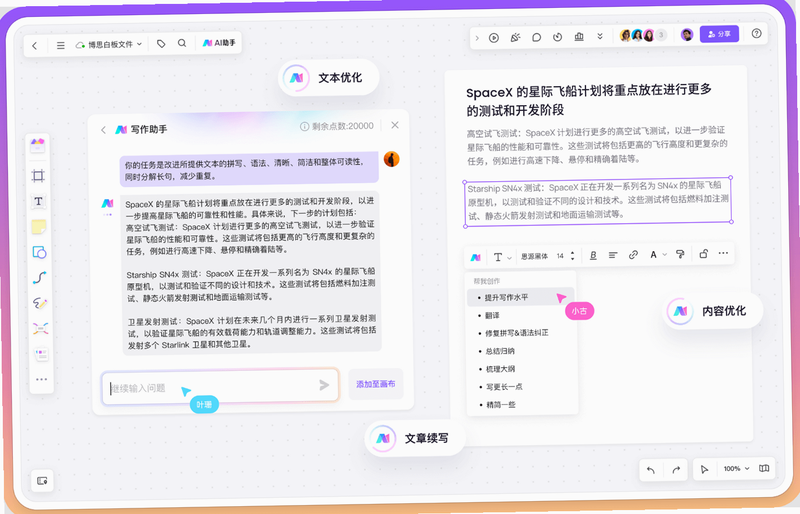The image size is (800, 514).
Task: Open the text style T dropdown
Action: coord(502,257)
